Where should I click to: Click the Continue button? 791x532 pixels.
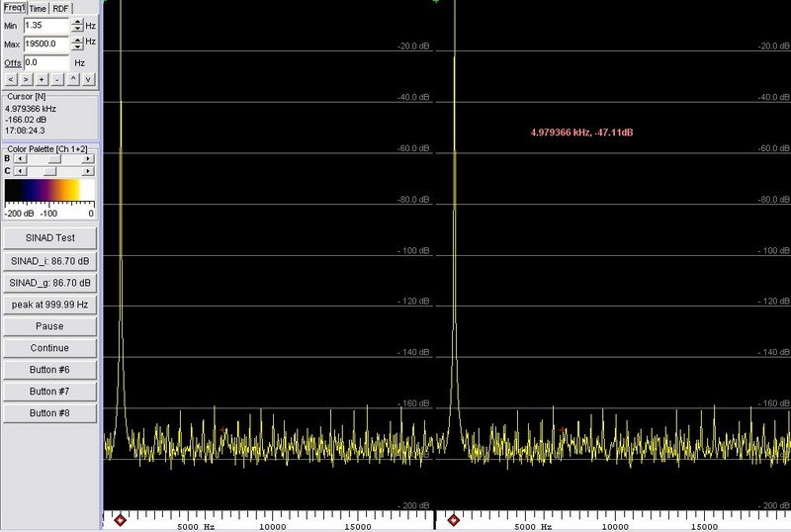coord(50,348)
